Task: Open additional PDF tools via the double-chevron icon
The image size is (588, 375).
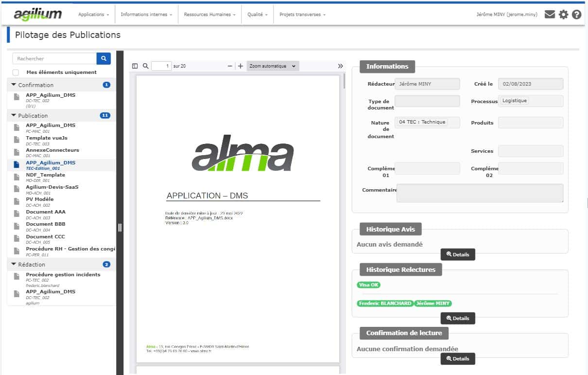Action: point(341,66)
